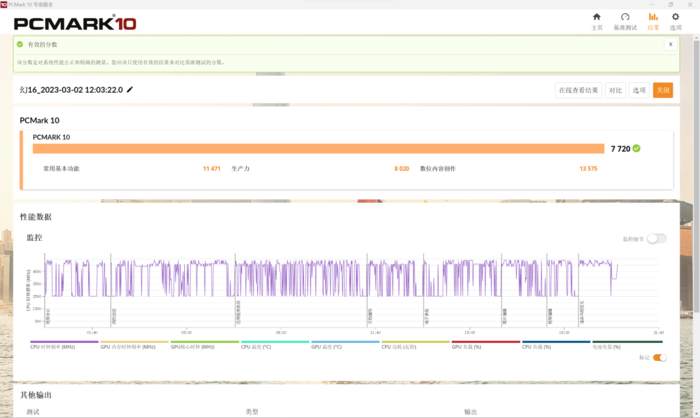Click the 08:20 time axis label
Viewport: 700px width, 418px height.
(x=281, y=333)
